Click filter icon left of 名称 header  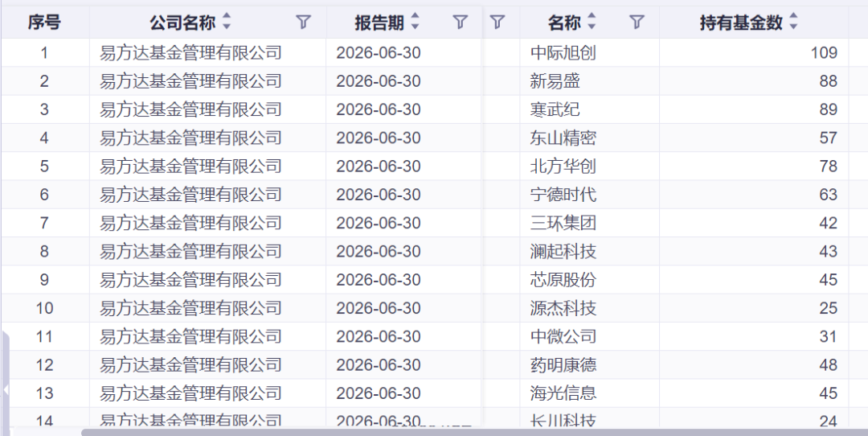(x=497, y=23)
